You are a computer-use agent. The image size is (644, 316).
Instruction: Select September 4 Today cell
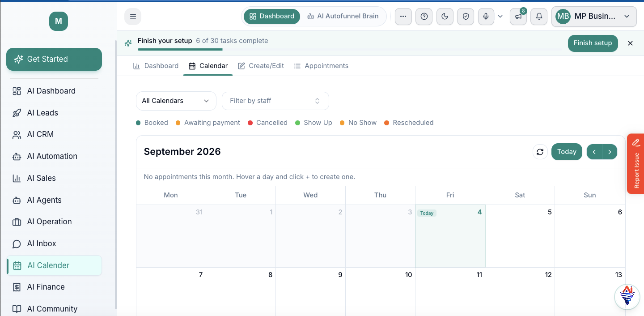coord(450,236)
